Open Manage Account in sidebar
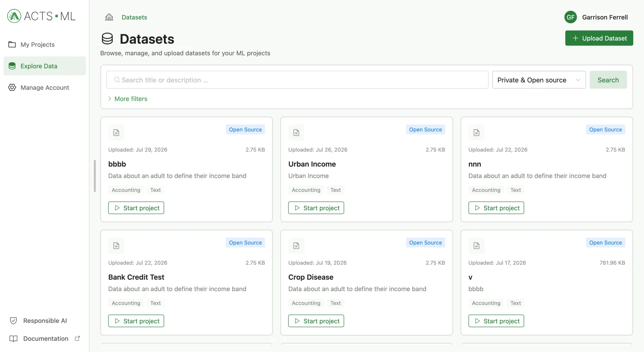 (45, 87)
